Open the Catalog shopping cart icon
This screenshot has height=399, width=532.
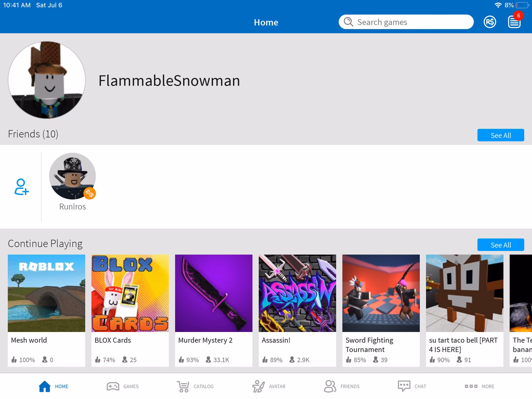click(182, 386)
